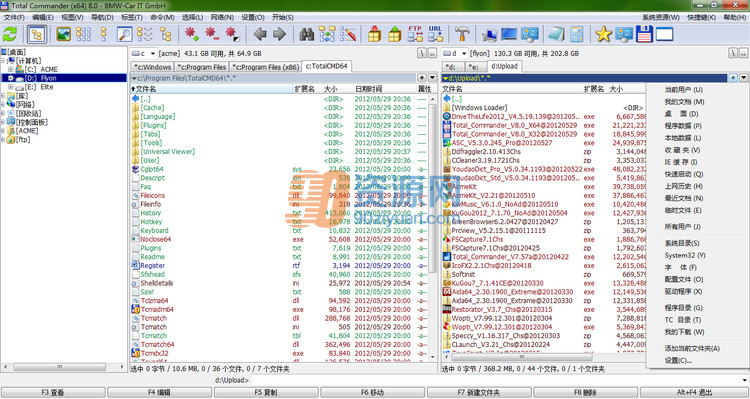This screenshot has width=750, height=399.
Task: Click the computer network toolbar icon
Action: [x=489, y=34]
